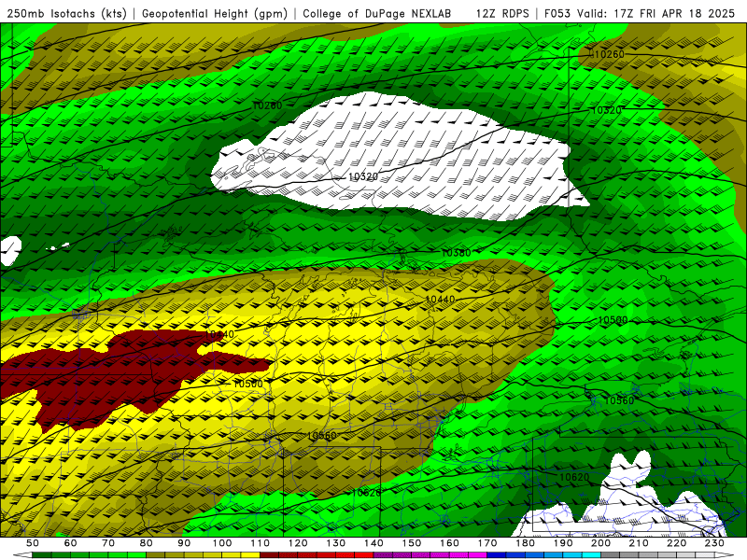747x560 pixels.
Task: Click "F053 Valid: 17Z FRI APR 18 2025" text
Action: pos(640,14)
